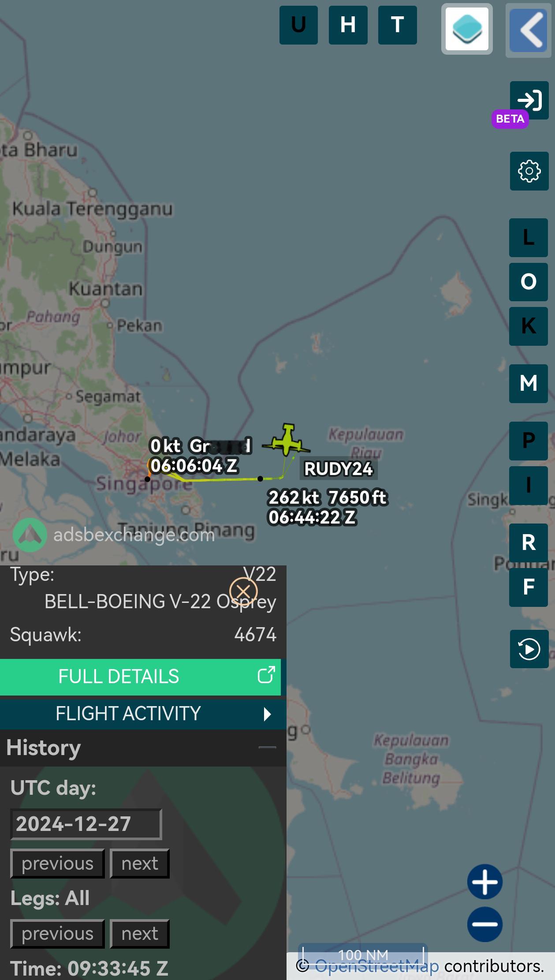Open the map layers selector icon

click(467, 29)
